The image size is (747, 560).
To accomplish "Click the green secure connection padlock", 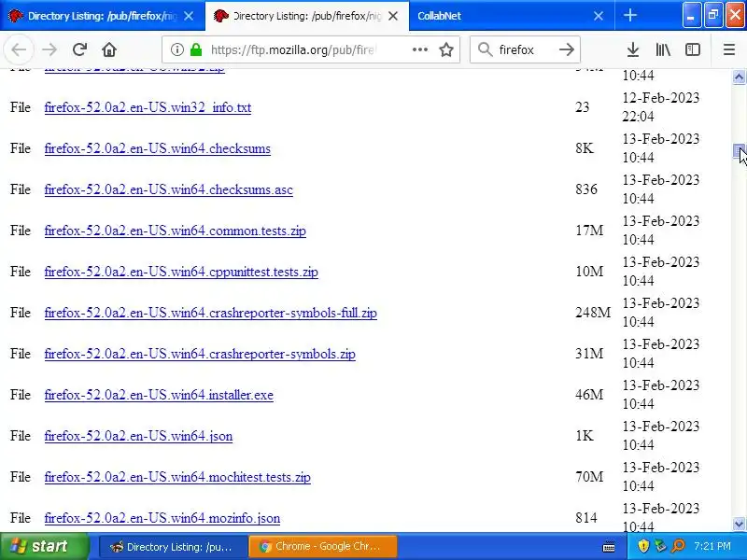I will click(x=196, y=49).
